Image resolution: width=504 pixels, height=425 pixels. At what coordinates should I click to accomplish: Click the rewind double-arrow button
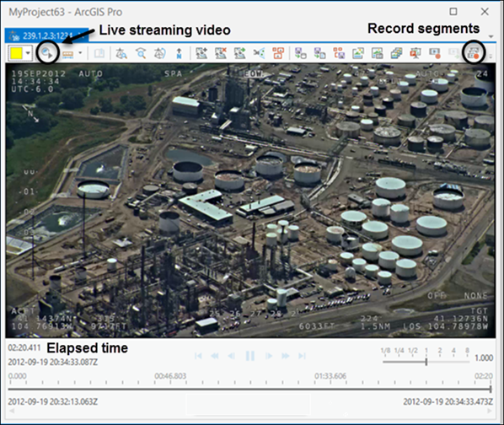pyautogui.click(x=215, y=356)
